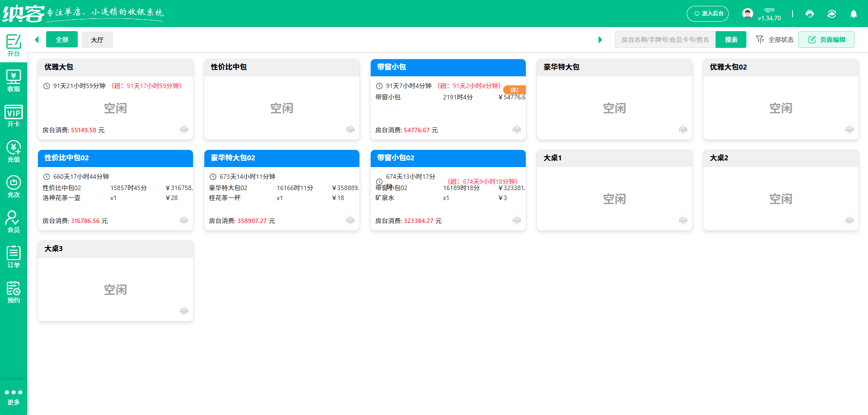Click the right arrow of area tabs
The image size is (868, 415).
pyautogui.click(x=600, y=40)
